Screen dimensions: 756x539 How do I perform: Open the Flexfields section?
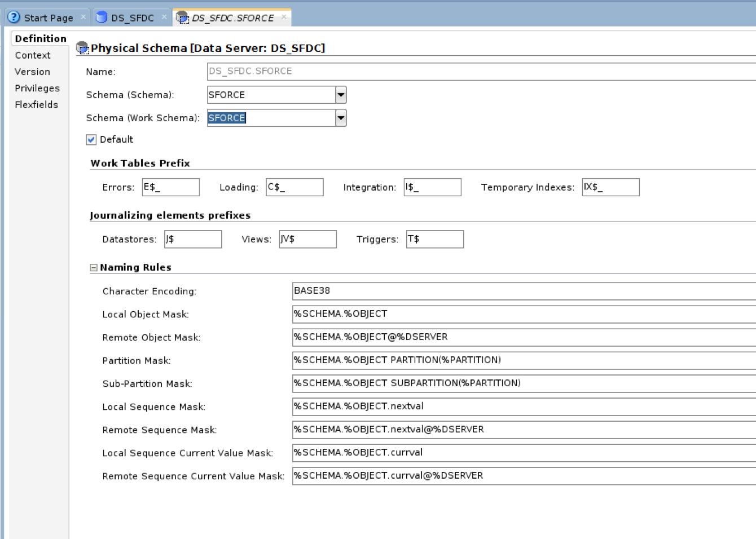tap(37, 104)
